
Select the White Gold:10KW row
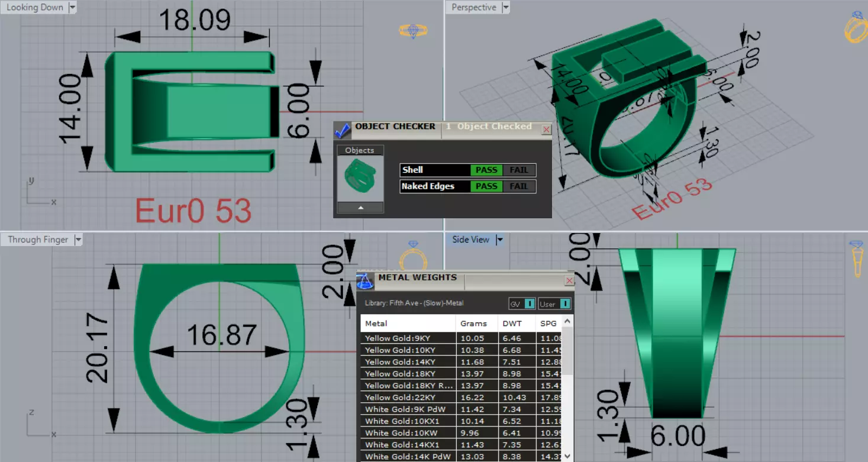462,433
